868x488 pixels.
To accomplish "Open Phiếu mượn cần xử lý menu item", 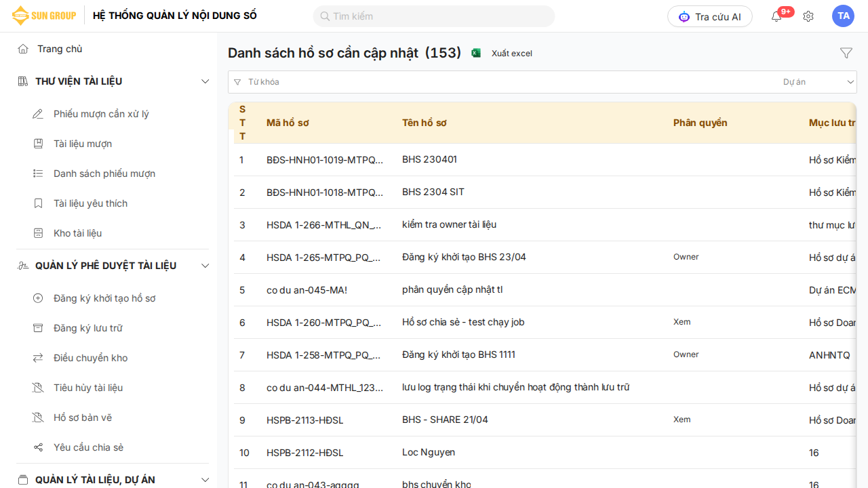I will [x=101, y=114].
